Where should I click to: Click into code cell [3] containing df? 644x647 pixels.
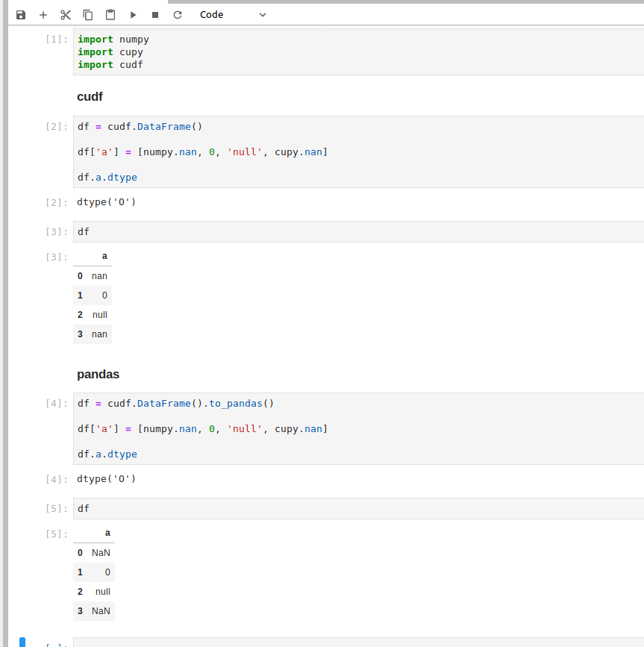358,231
